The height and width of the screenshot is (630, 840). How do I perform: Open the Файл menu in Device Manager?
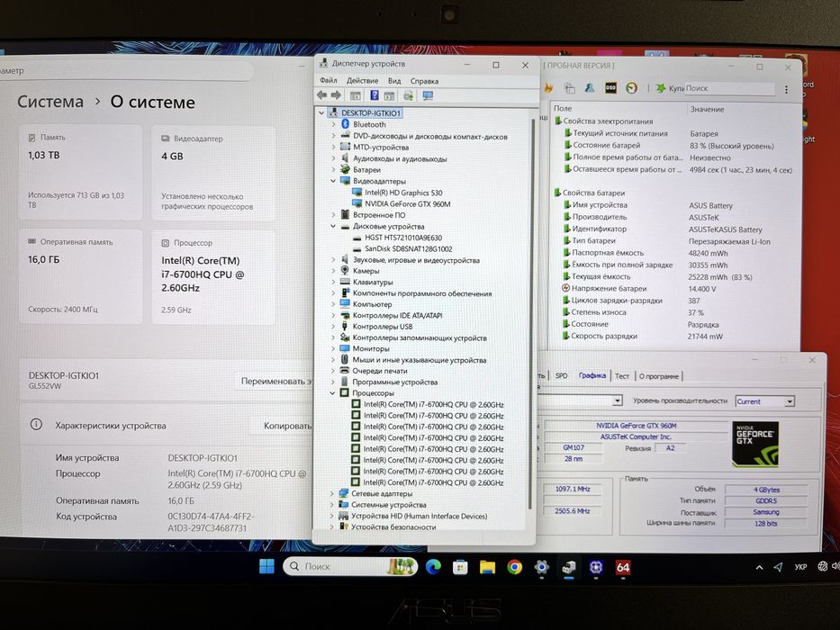(x=329, y=80)
